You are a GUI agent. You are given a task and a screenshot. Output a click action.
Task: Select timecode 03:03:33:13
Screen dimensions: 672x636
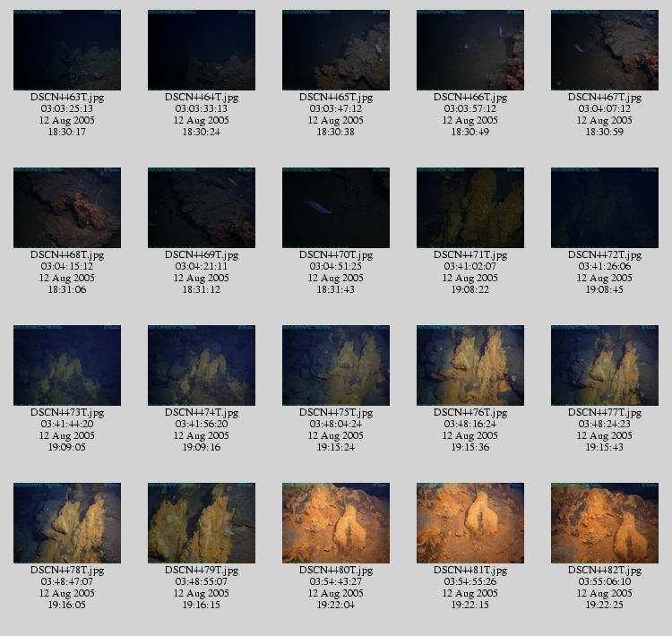tap(202, 108)
